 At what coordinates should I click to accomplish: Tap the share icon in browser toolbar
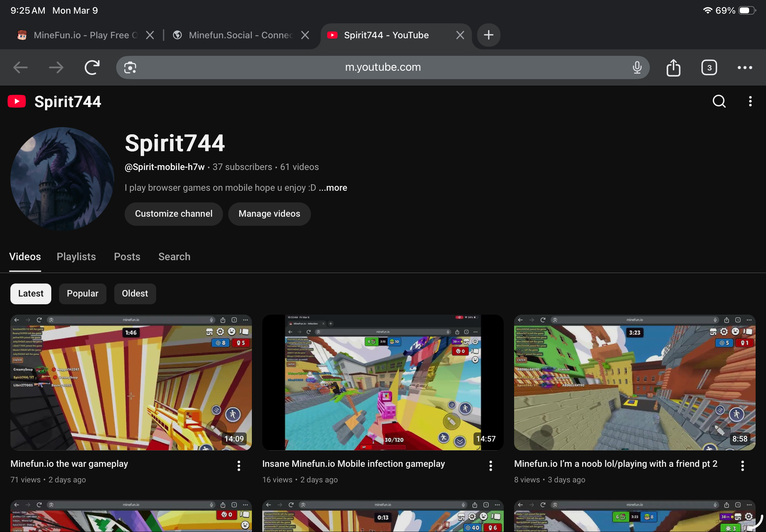[x=673, y=68]
